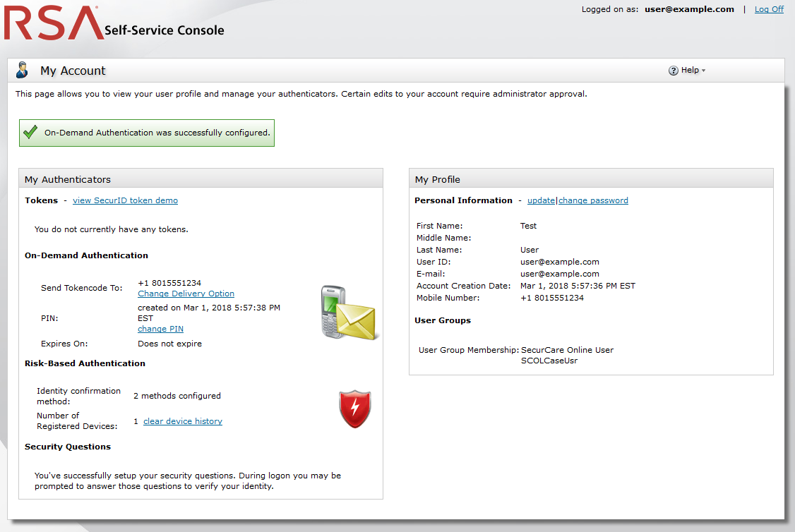
Task: Select the Change Delivery Option link
Action: coord(186,294)
